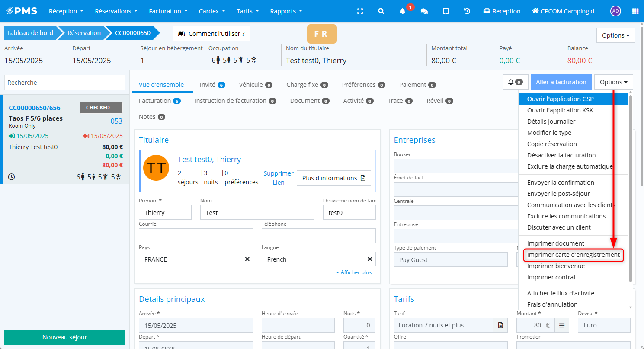Click the Aller à facturation button
The image size is (644, 349).
pos(561,82)
